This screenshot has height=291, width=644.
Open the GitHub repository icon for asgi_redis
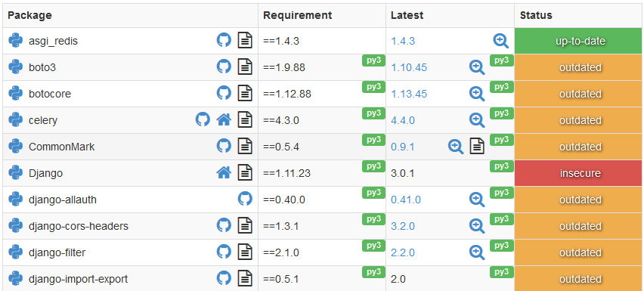point(224,40)
